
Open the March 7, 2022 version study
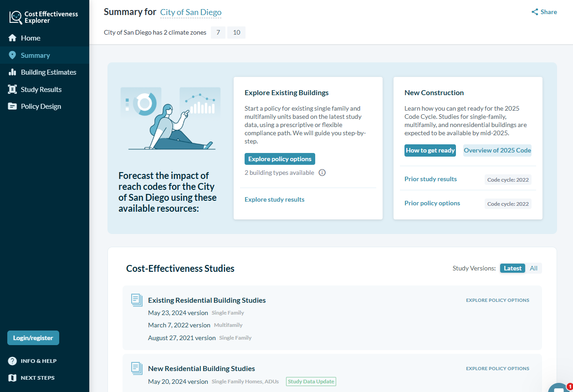[x=179, y=325]
